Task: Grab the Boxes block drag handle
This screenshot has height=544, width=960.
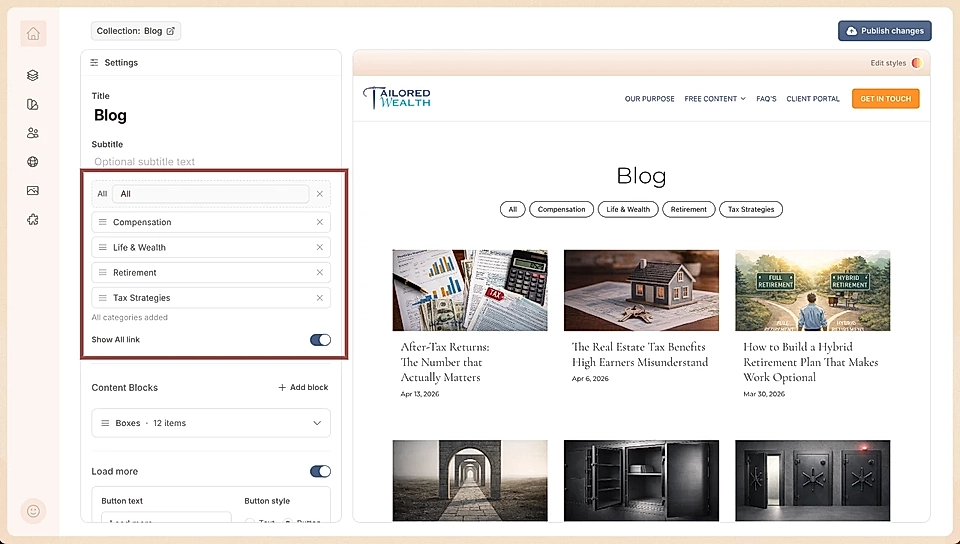Action: point(105,423)
